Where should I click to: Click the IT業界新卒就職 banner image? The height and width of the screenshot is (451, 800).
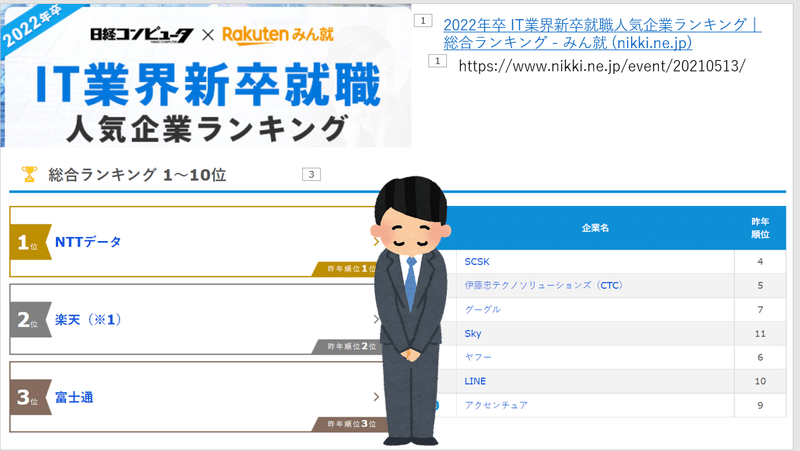(206, 76)
